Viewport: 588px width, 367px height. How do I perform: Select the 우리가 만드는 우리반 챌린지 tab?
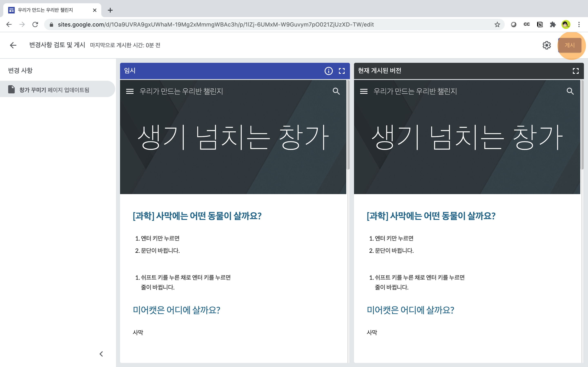pyautogui.click(x=46, y=10)
